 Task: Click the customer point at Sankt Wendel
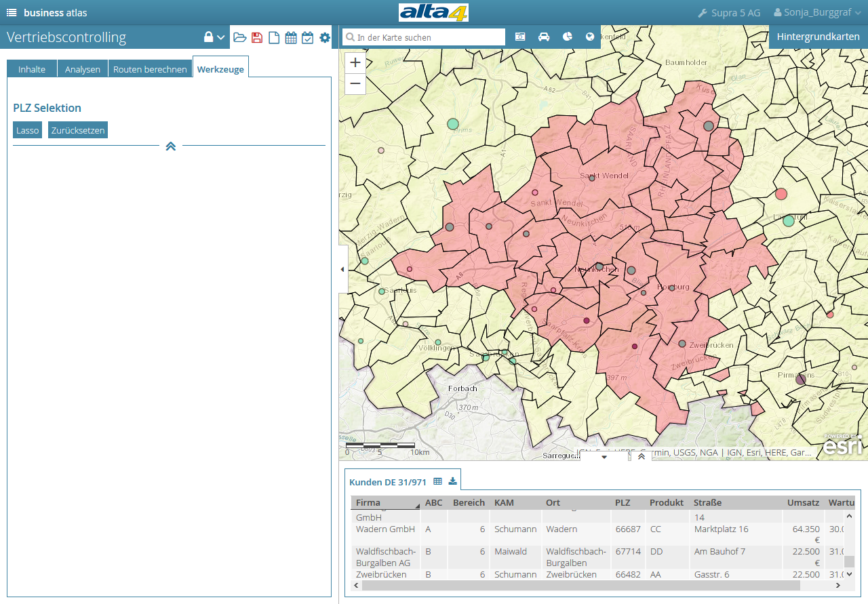click(x=592, y=178)
